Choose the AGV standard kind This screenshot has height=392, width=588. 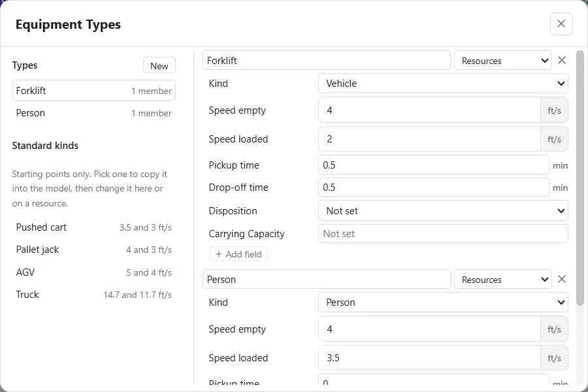(x=93, y=272)
